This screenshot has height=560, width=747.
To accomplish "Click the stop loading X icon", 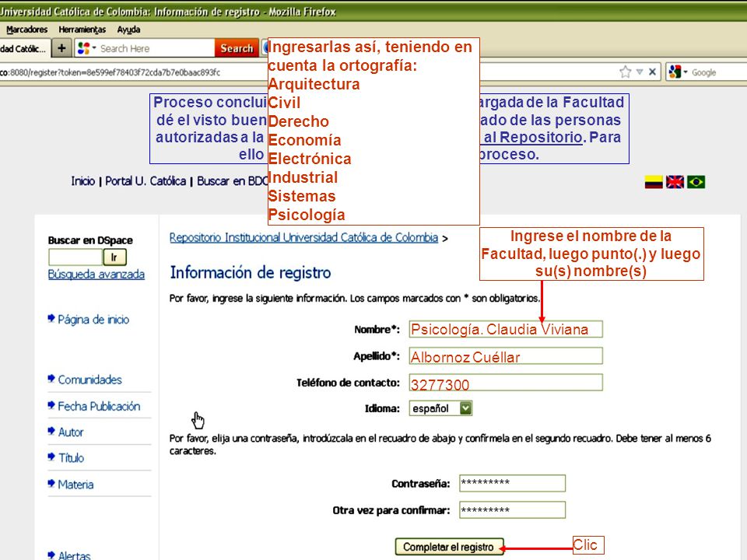I will pos(652,72).
